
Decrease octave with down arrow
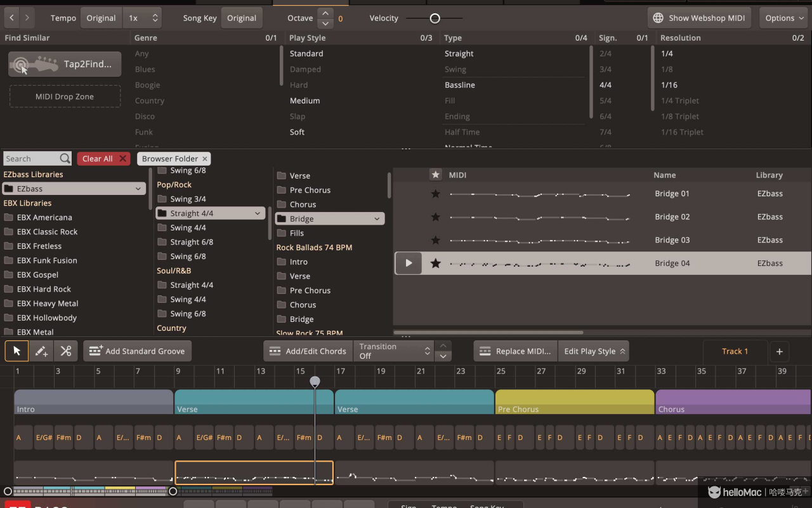pos(325,23)
